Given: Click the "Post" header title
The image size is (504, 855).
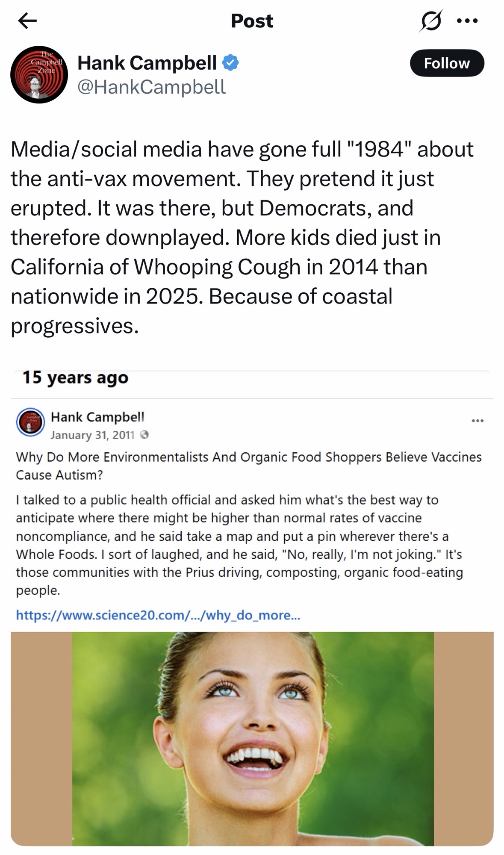Looking at the screenshot, I should (252, 21).
